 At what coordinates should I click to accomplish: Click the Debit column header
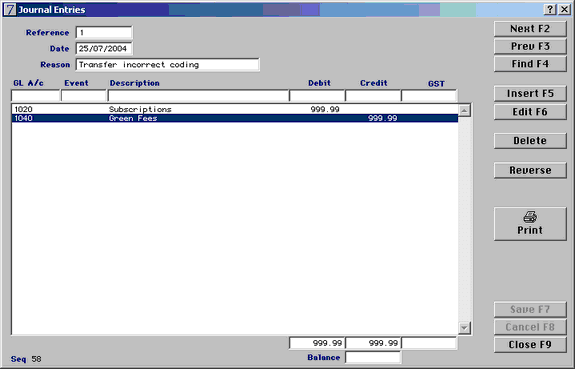[319, 83]
